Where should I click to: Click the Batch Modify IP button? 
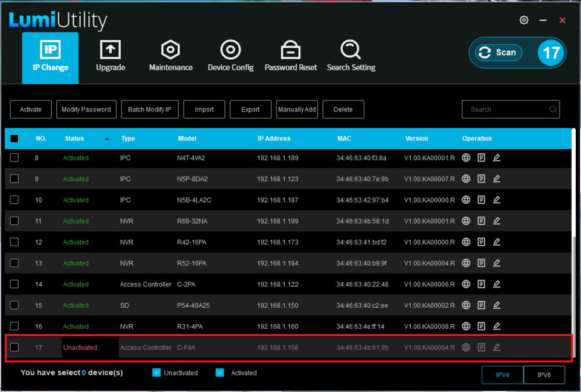[149, 109]
